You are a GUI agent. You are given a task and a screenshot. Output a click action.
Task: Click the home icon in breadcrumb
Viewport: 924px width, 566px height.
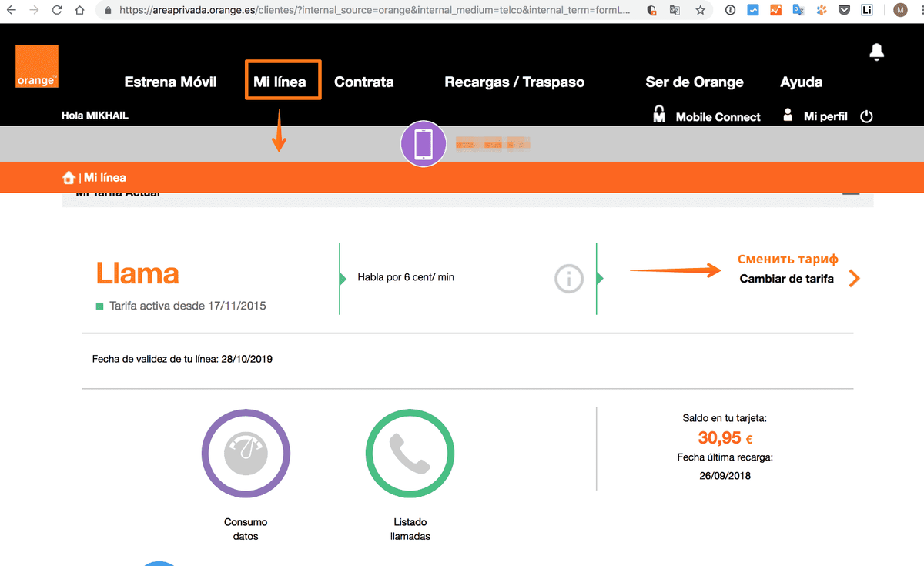click(69, 178)
